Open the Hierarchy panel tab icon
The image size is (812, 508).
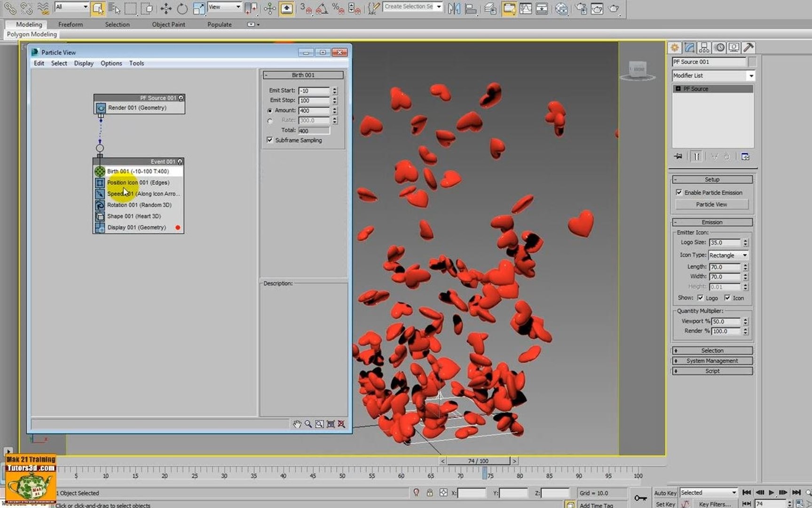click(x=704, y=48)
